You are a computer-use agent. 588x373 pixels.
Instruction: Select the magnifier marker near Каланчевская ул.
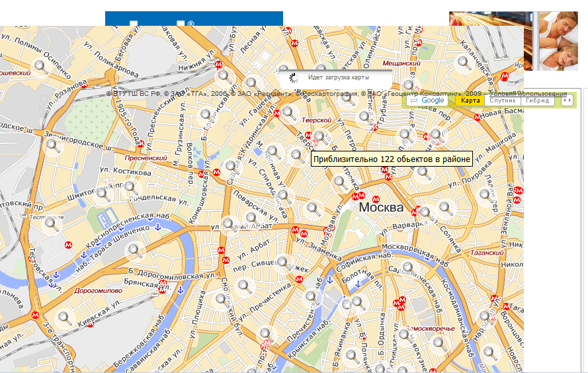[x=464, y=63]
